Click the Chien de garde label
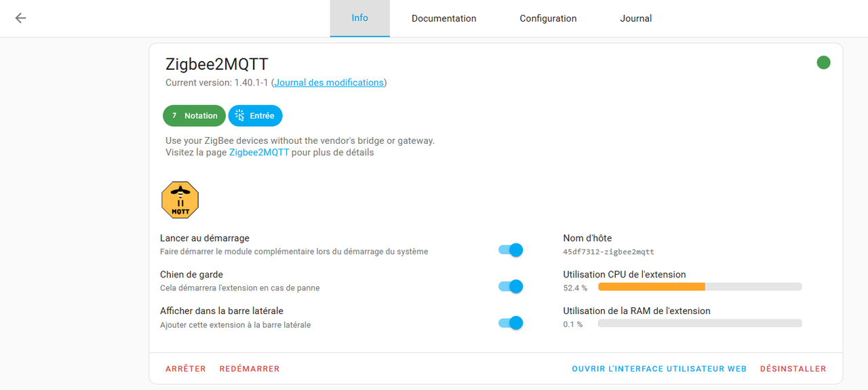The height and width of the screenshot is (390, 868). coord(191,275)
